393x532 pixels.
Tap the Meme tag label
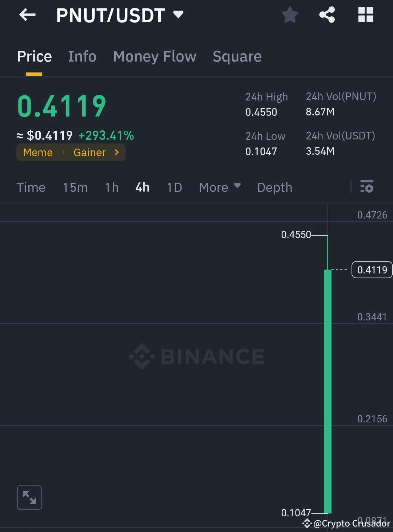(37, 153)
